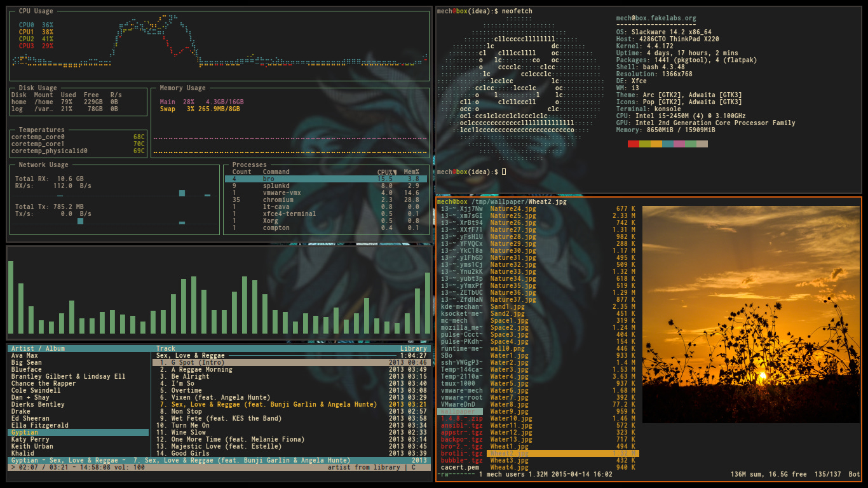This screenshot has width=868, height=488.
Task: Click the terminal cursor at the prompt
Action: tap(504, 172)
